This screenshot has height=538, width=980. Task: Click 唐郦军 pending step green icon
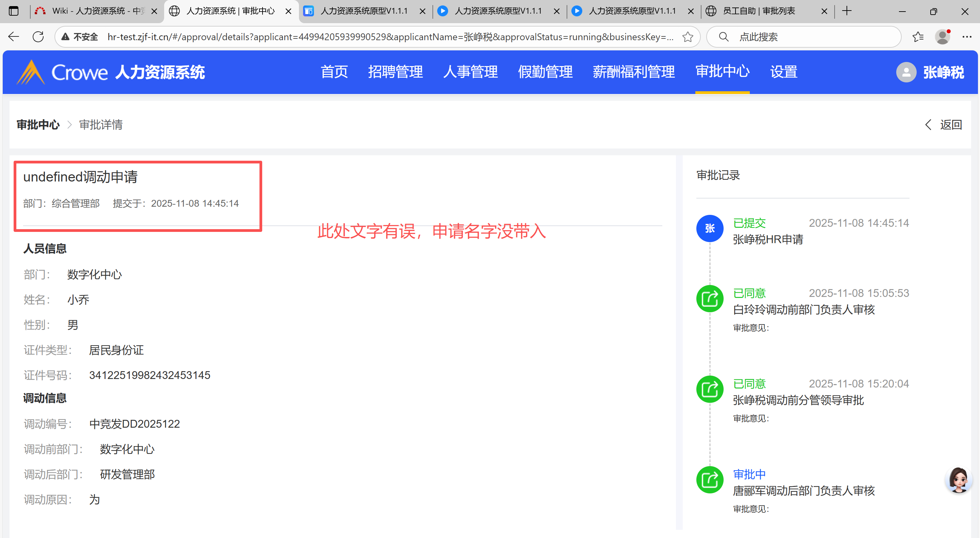click(x=710, y=480)
